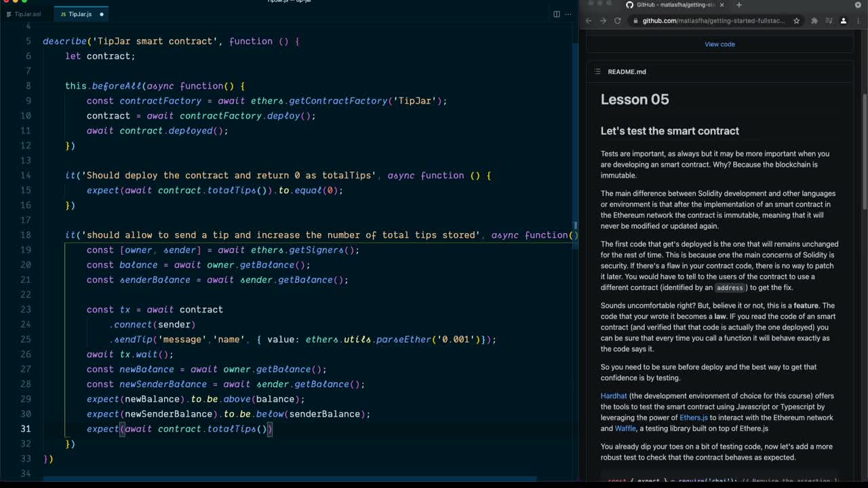Open the reading list icon
Viewport: 868px width, 488px height.
pyautogui.click(x=829, y=21)
